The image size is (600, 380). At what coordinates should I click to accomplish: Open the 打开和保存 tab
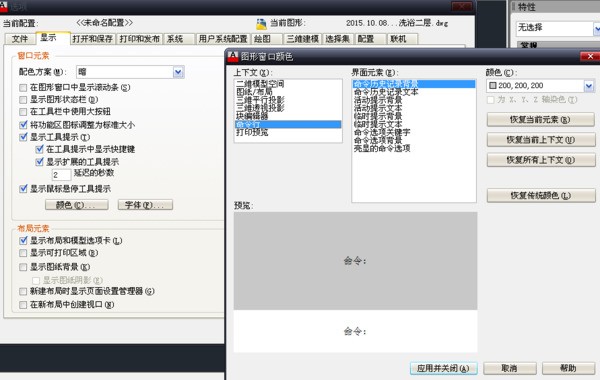click(93, 39)
